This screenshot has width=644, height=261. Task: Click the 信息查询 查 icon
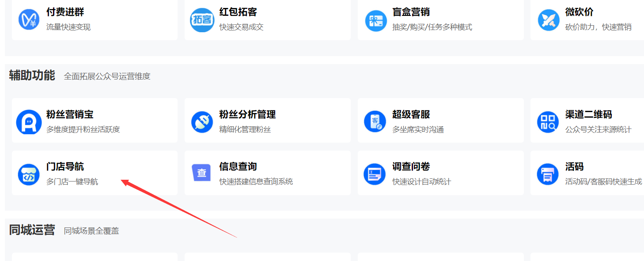[202, 173]
